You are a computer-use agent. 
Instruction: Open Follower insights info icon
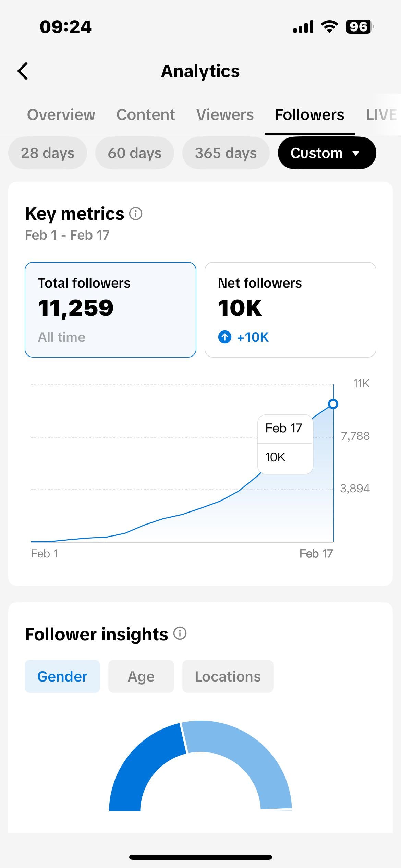pyautogui.click(x=180, y=634)
